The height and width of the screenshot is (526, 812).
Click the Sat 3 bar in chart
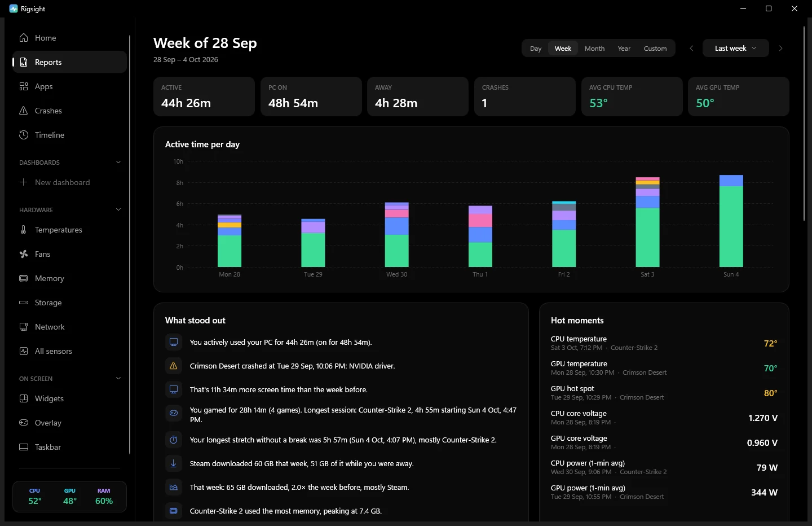(647, 222)
